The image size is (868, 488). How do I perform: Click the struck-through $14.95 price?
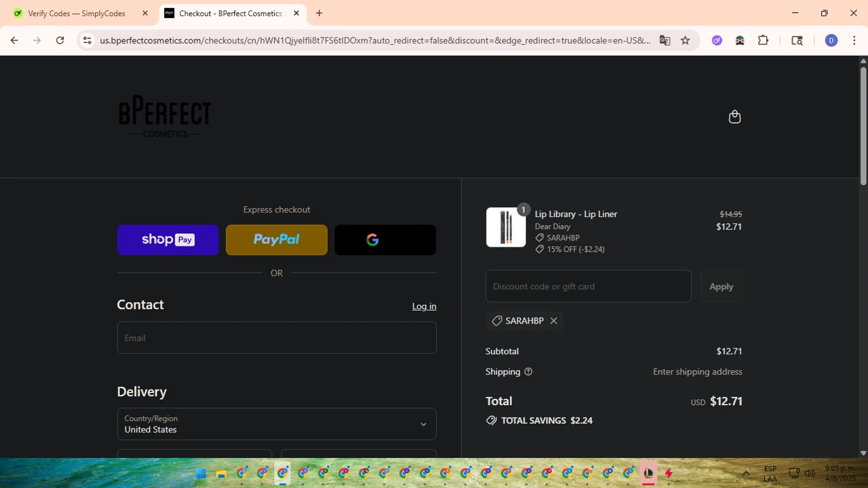pyautogui.click(x=731, y=214)
